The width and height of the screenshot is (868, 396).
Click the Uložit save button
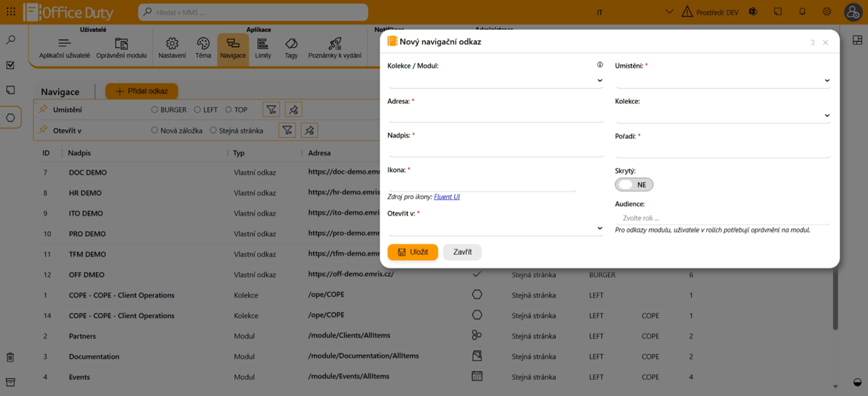pyautogui.click(x=412, y=252)
